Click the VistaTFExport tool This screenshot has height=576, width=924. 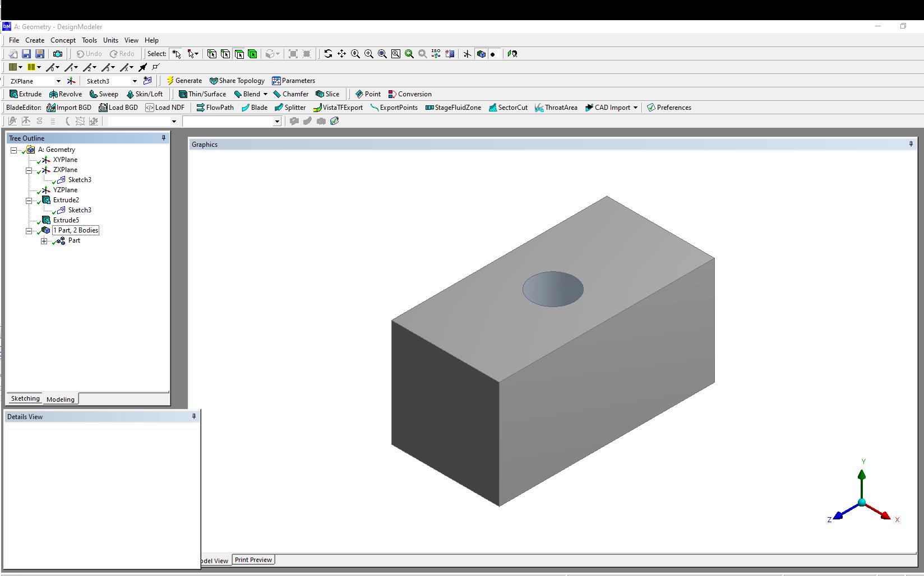coord(338,108)
